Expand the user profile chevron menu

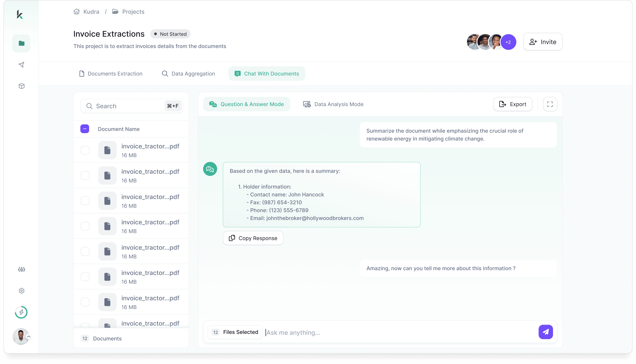click(29, 337)
